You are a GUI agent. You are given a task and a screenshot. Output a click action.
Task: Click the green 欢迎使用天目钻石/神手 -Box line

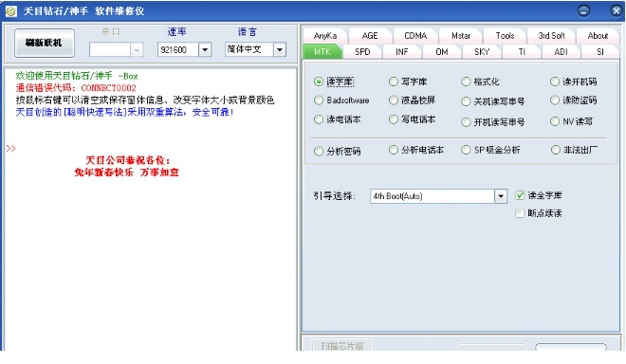(77, 76)
